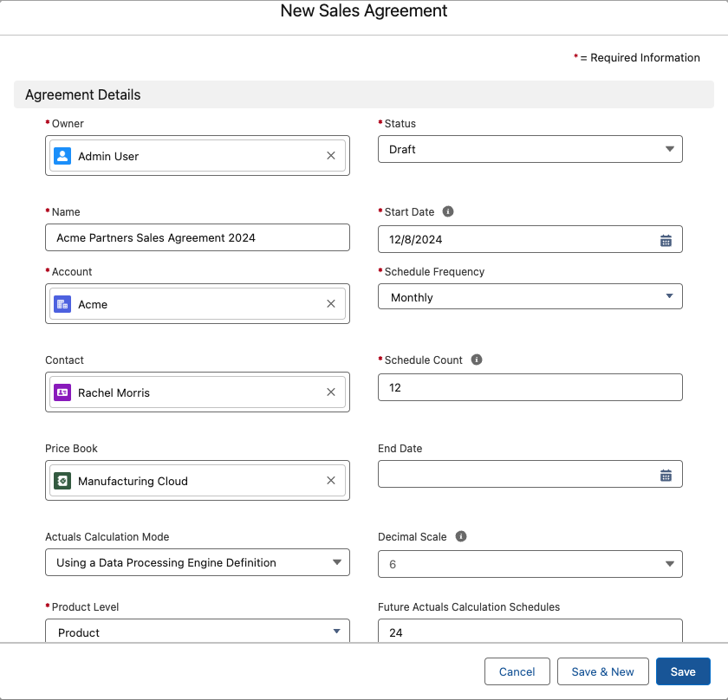Remove the Manufacturing Cloud price book
Screen dimensions: 728x700
pyautogui.click(x=330, y=481)
